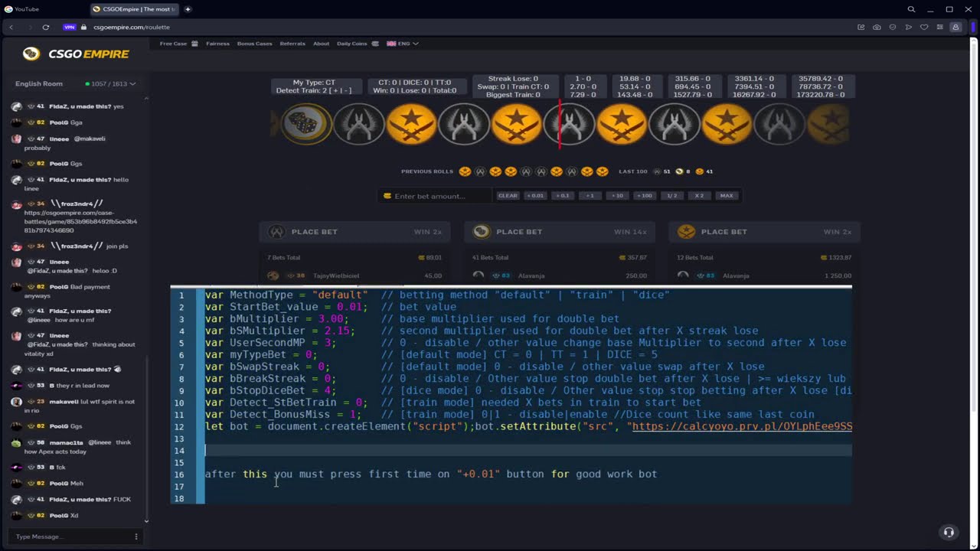Open the Referrals menu item
Screen dimensions: 980x551
[292, 44]
